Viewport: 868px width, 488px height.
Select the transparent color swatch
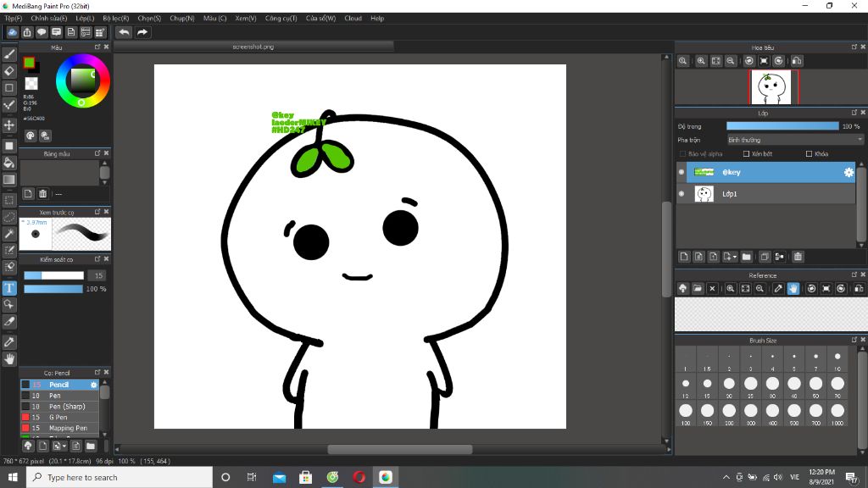coord(31,84)
